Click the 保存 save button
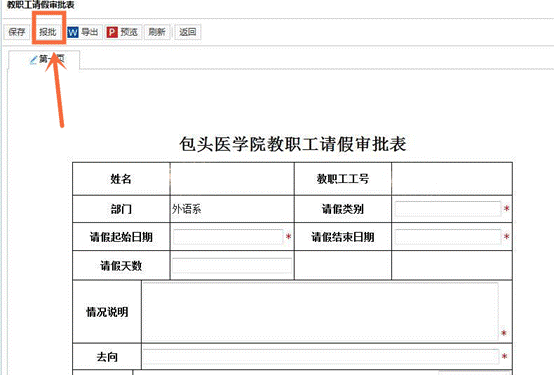554x375 pixels. tap(17, 32)
